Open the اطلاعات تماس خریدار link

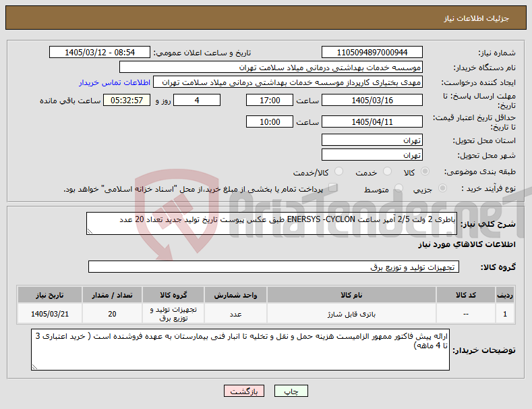point(115,82)
